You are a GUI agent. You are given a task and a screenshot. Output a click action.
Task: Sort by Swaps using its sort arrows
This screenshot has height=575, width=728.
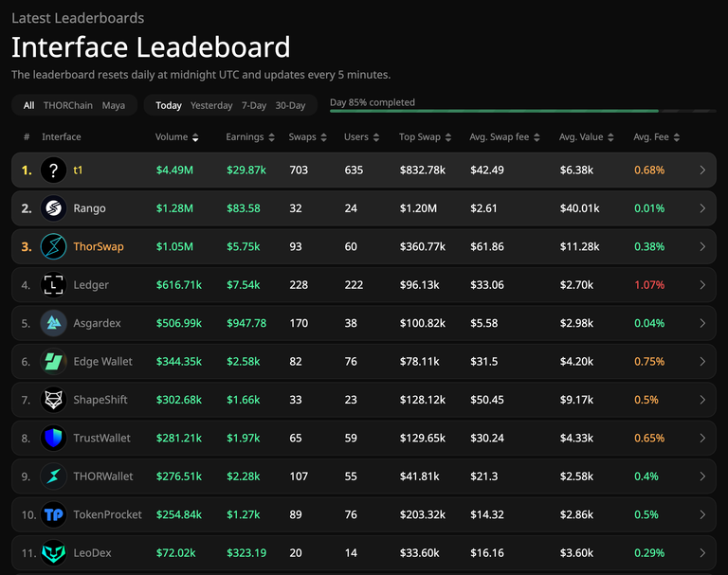click(323, 137)
